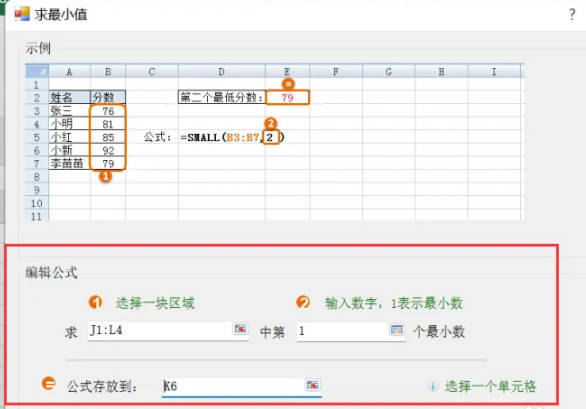Click the 公式： label in the example

coord(158,137)
